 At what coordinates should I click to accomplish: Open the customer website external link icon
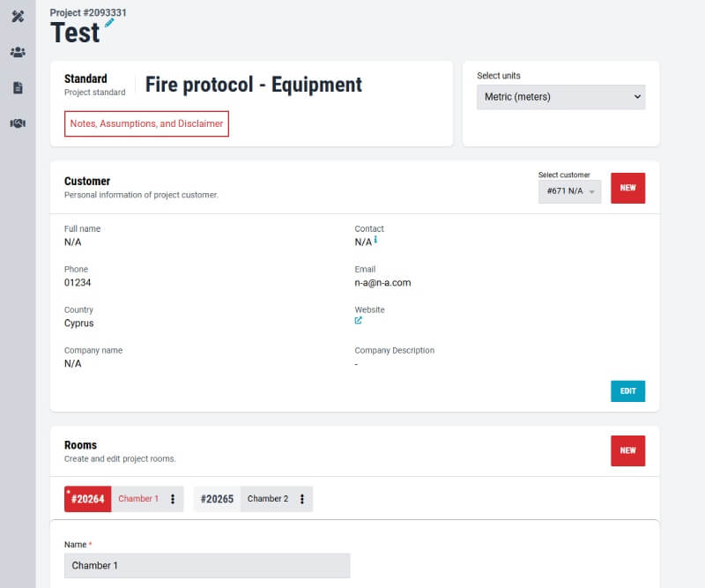click(358, 320)
